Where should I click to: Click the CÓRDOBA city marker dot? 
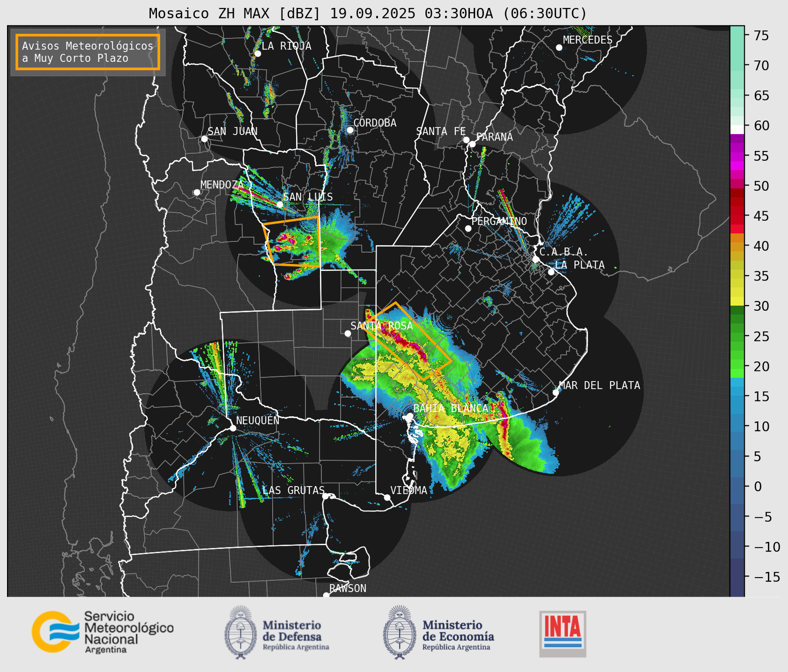pos(350,130)
